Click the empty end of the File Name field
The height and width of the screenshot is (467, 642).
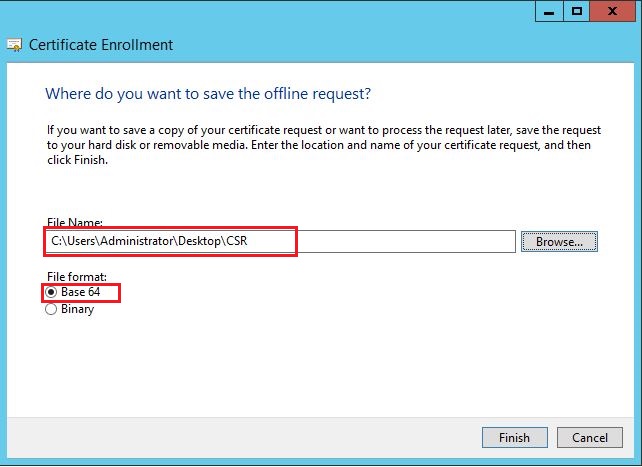tap(420, 242)
